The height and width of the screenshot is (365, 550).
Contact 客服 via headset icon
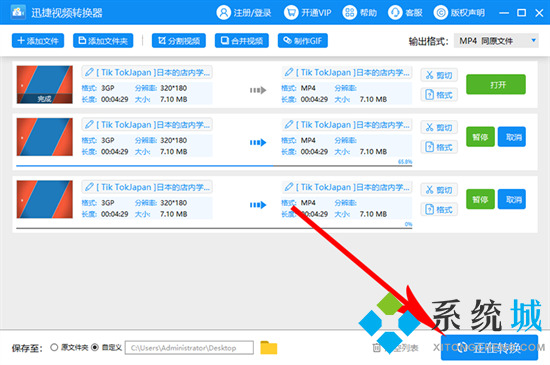[395, 13]
